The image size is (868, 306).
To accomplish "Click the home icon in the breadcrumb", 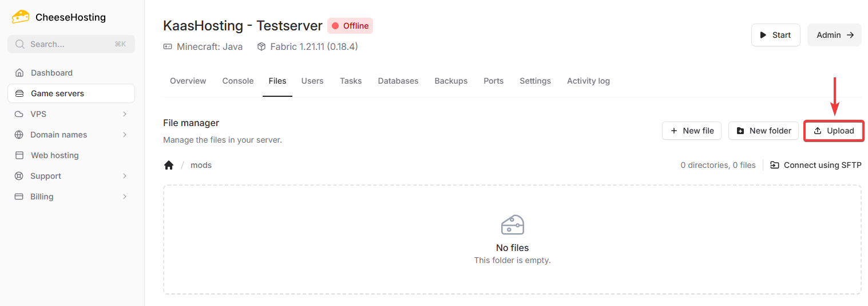I will pos(169,165).
